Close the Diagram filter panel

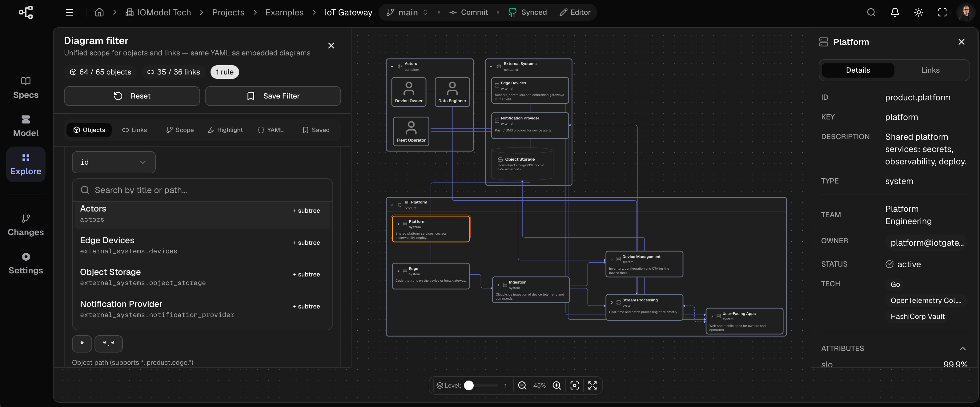tap(331, 46)
